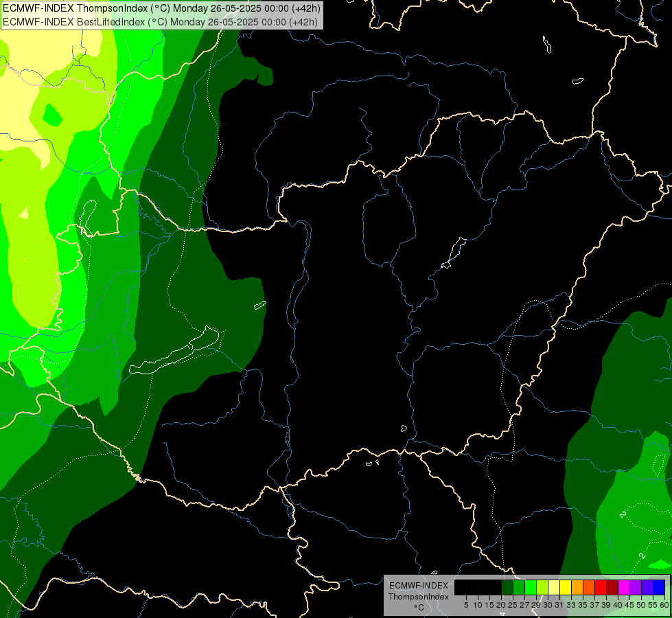Click the legend scale value 55

pyautogui.click(x=653, y=605)
